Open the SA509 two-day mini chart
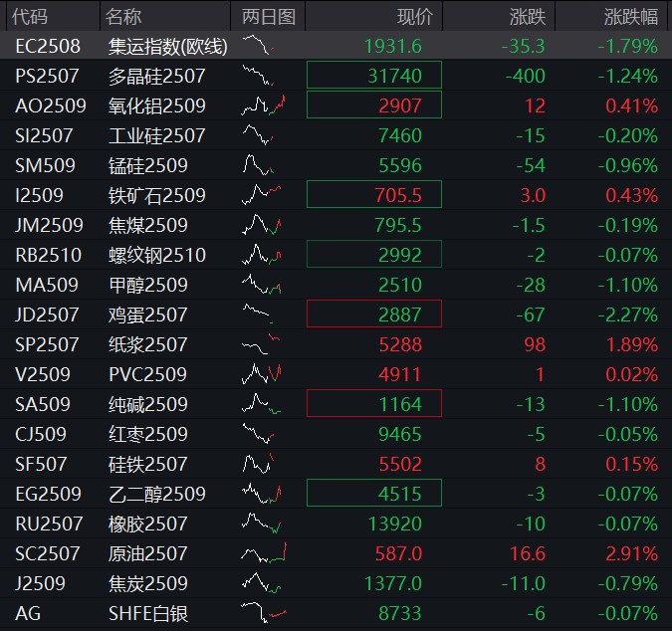This screenshot has height=631, width=672. pos(262,403)
